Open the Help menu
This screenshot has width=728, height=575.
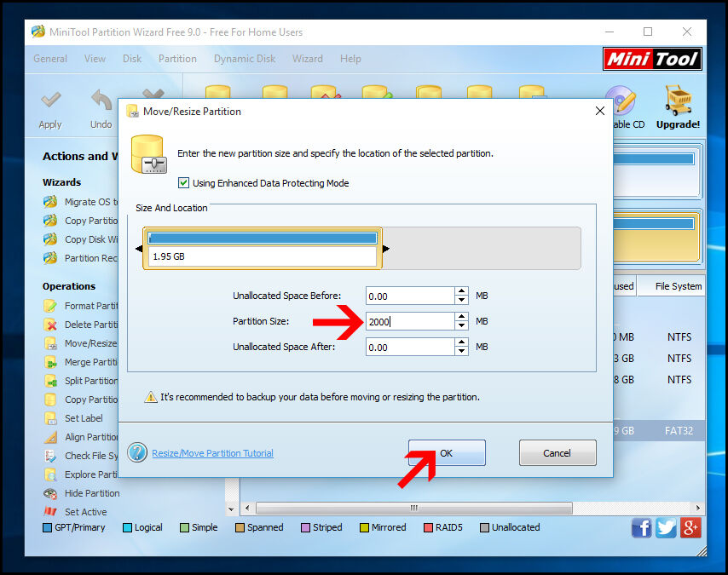(x=350, y=59)
